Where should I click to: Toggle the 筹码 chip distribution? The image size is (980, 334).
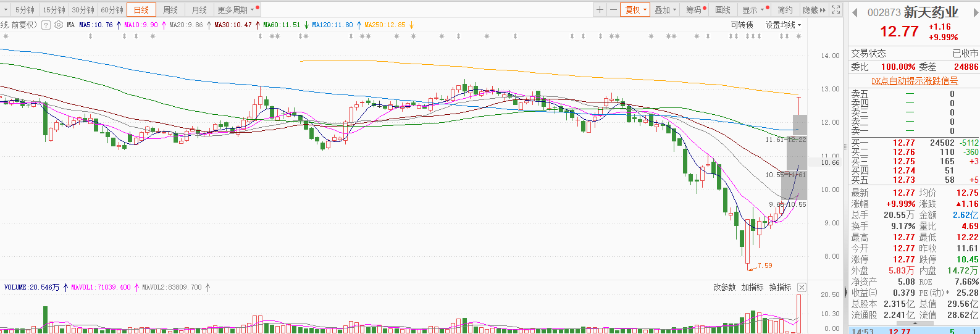pyautogui.click(x=695, y=10)
